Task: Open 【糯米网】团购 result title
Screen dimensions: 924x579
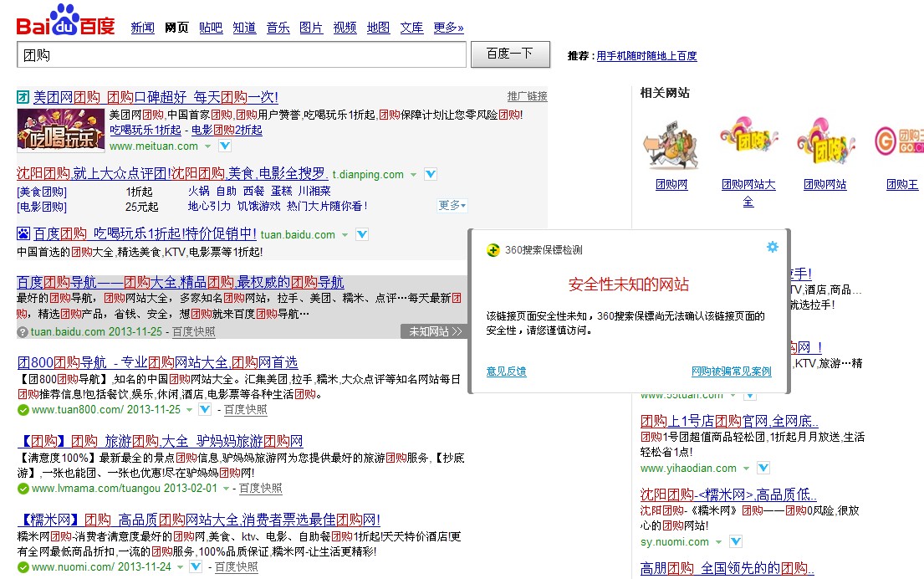Action: click(x=198, y=520)
